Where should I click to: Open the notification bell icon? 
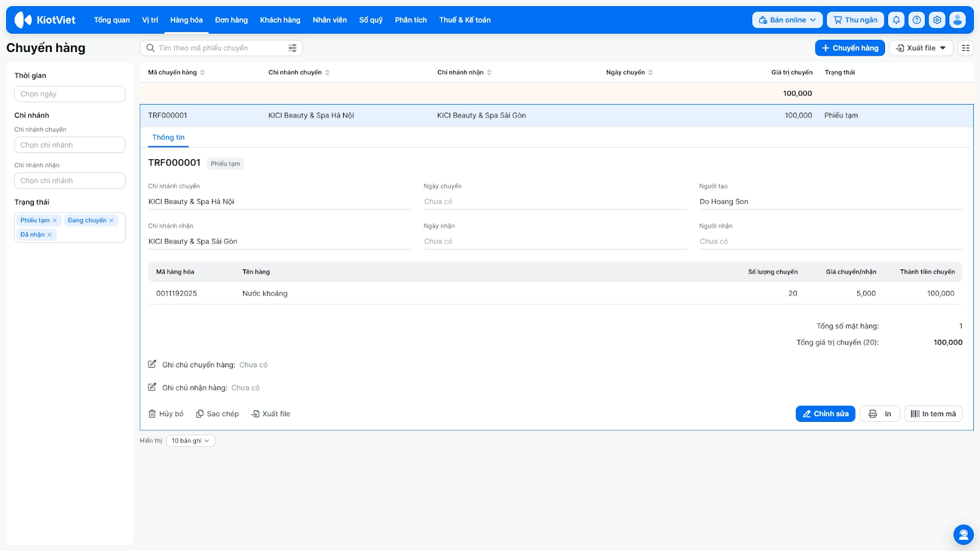tap(896, 20)
